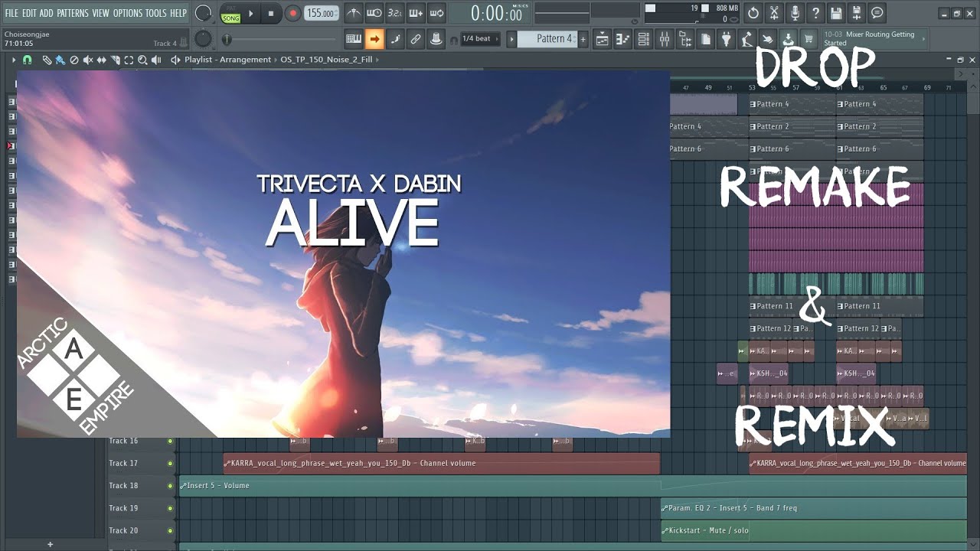Open pattern selector arrow left of Pattern 4
980x551 pixels.
(x=512, y=38)
